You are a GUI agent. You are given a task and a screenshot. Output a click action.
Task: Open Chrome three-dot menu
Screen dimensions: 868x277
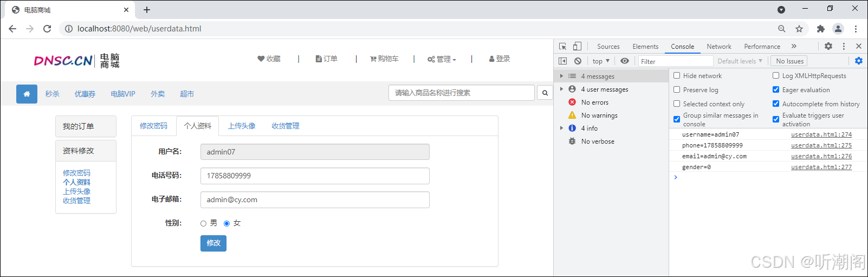(x=856, y=29)
